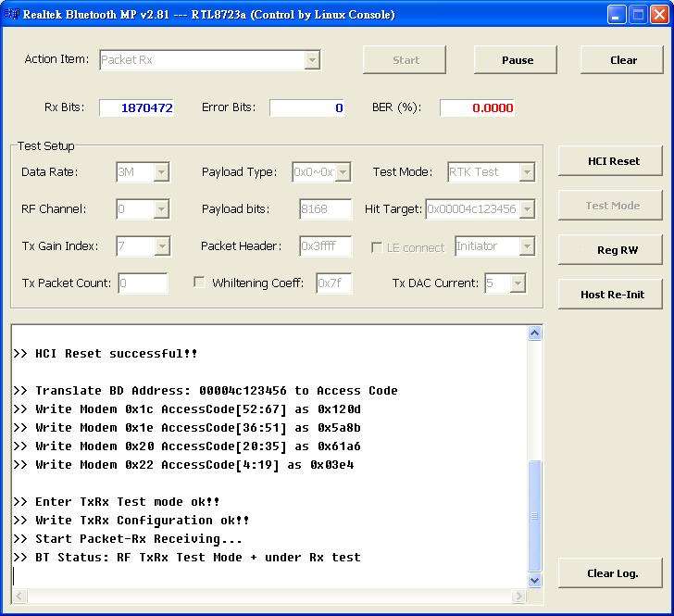This screenshot has width=674, height=616.
Task: Click the horizontal scroll right arrow
Action: coord(518,596)
